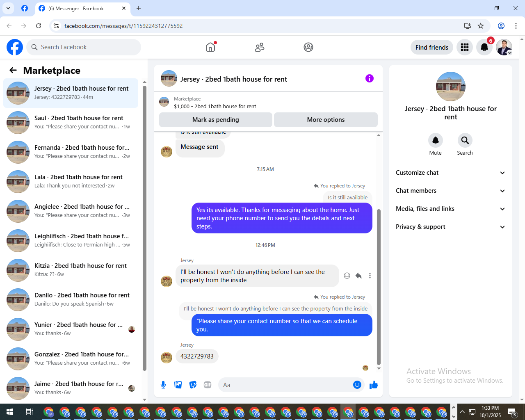Click Mark as pending button
This screenshot has width=525, height=420.
[216, 120]
